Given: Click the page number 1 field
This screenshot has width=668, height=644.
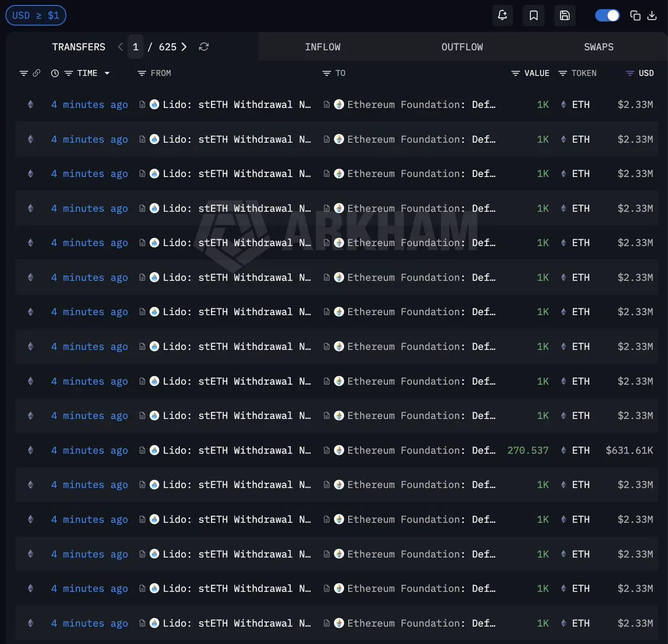Looking at the screenshot, I should (135, 47).
